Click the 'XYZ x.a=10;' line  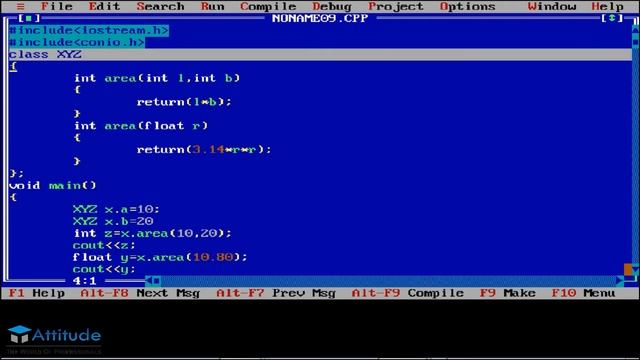[116, 209]
